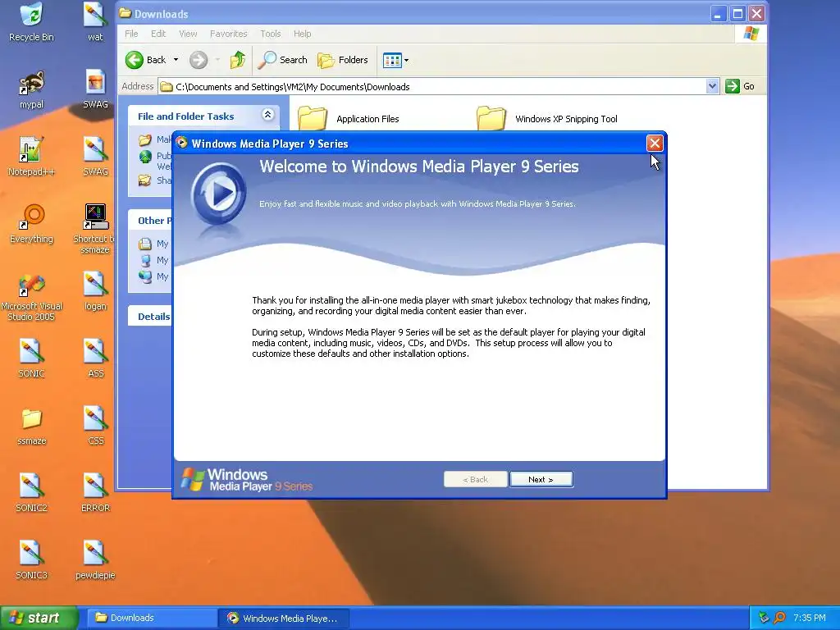Open the Favorites menu in Downloads

pyautogui.click(x=229, y=34)
